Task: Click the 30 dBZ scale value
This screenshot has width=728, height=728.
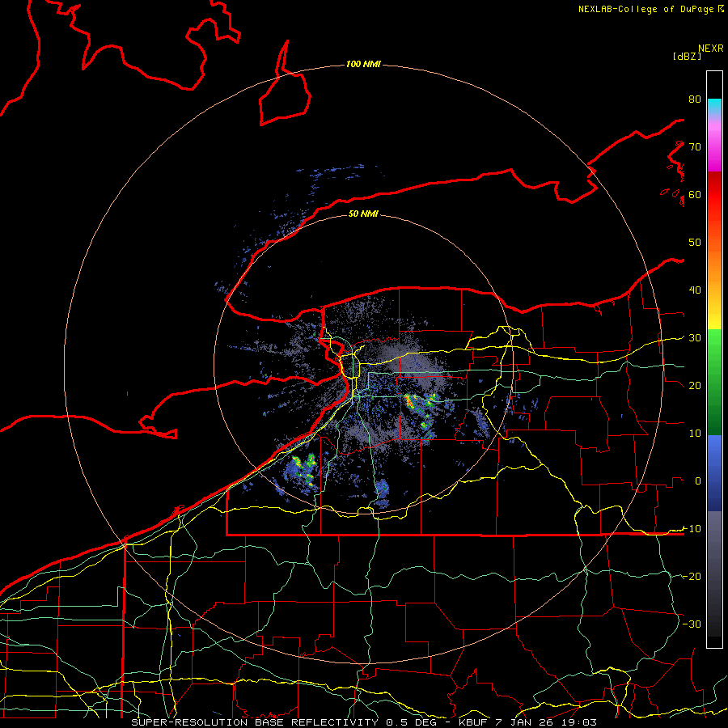Action: coord(695,337)
